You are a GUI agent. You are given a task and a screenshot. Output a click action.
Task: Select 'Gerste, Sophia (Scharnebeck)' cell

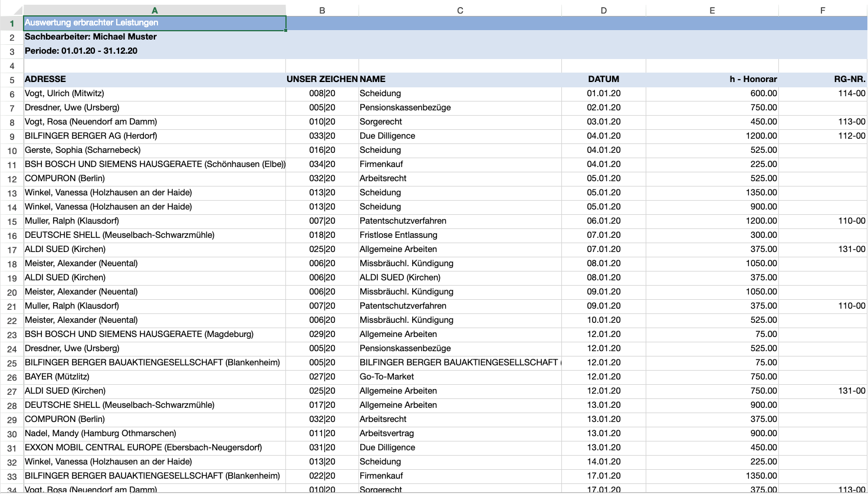click(x=154, y=151)
